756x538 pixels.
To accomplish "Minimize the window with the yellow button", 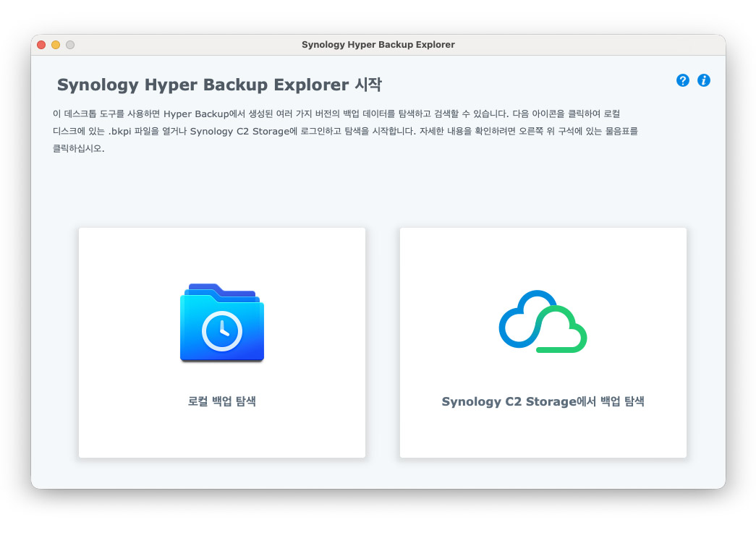I will [56, 45].
